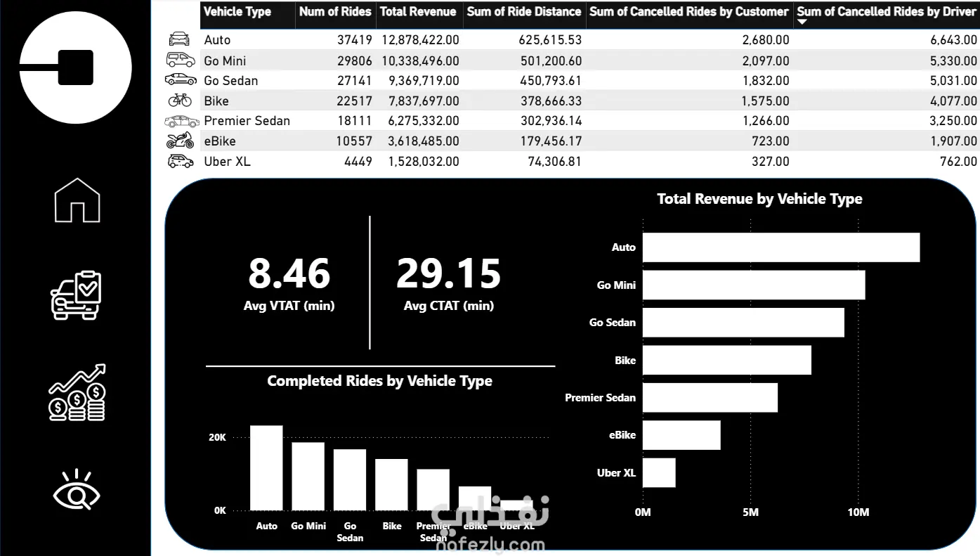Select the eBike row name in table
The width and height of the screenshot is (980, 556).
220,141
